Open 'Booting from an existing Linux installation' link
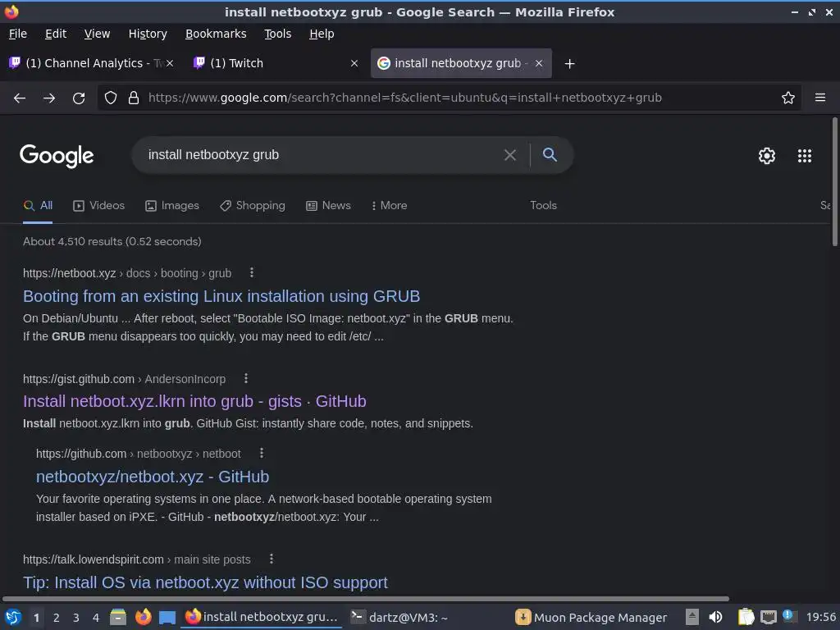This screenshot has height=630, width=840. pos(221,296)
